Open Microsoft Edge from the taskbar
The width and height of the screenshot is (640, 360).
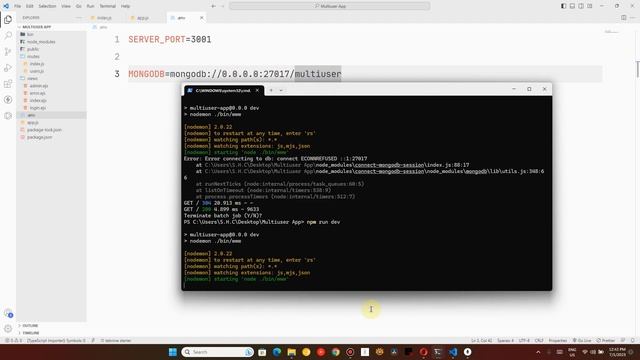pyautogui.click(x=277, y=352)
